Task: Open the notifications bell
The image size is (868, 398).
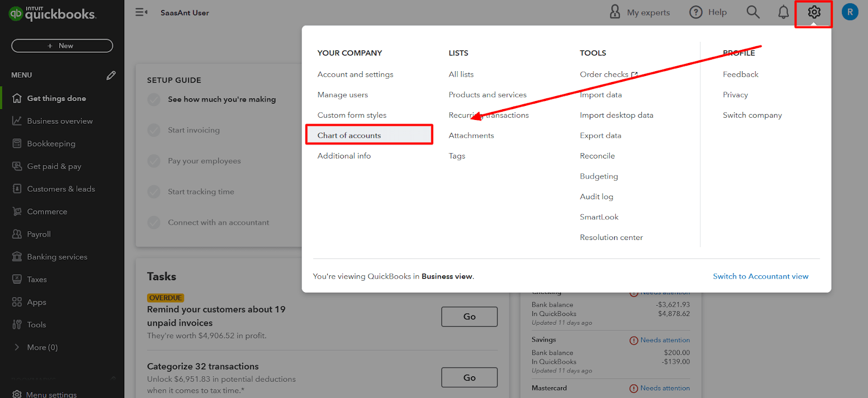Action: pos(783,12)
